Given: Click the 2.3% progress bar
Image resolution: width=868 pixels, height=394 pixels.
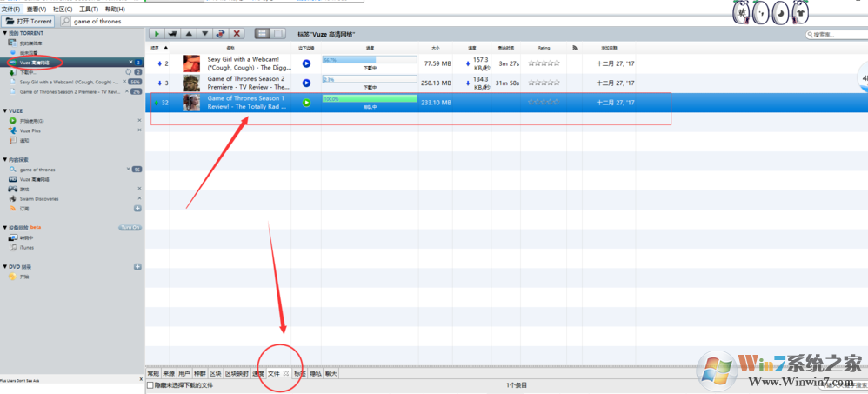Looking at the screenshot, I should 370,78.
